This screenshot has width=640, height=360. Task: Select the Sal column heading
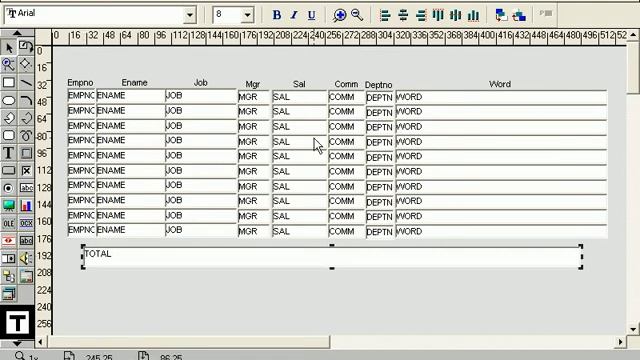(299, 84)
